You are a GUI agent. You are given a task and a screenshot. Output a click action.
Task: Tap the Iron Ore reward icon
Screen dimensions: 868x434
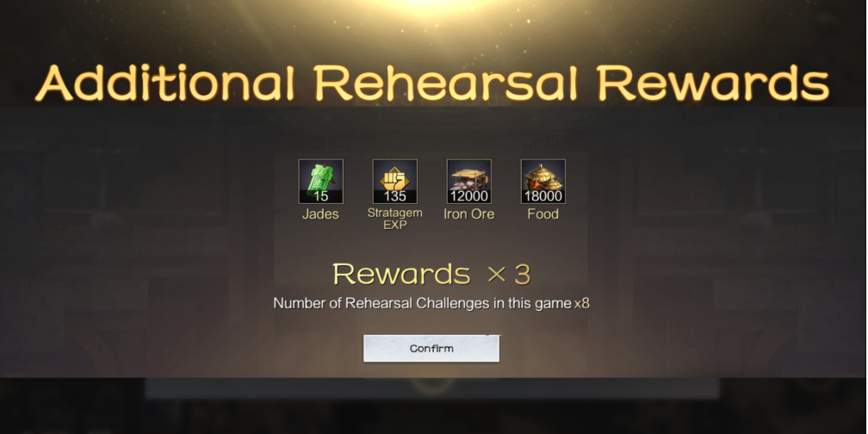pos(468,182)
